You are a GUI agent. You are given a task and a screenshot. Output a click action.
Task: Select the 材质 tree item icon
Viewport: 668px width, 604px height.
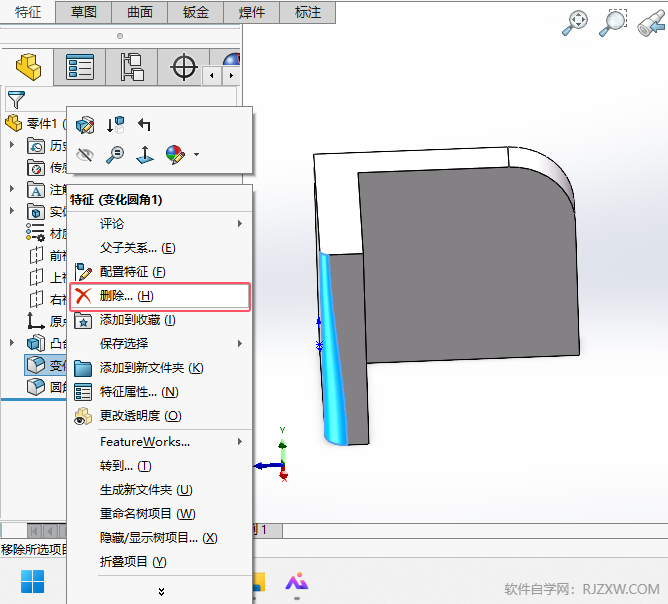pyautogui.click(x=35, y=233)
